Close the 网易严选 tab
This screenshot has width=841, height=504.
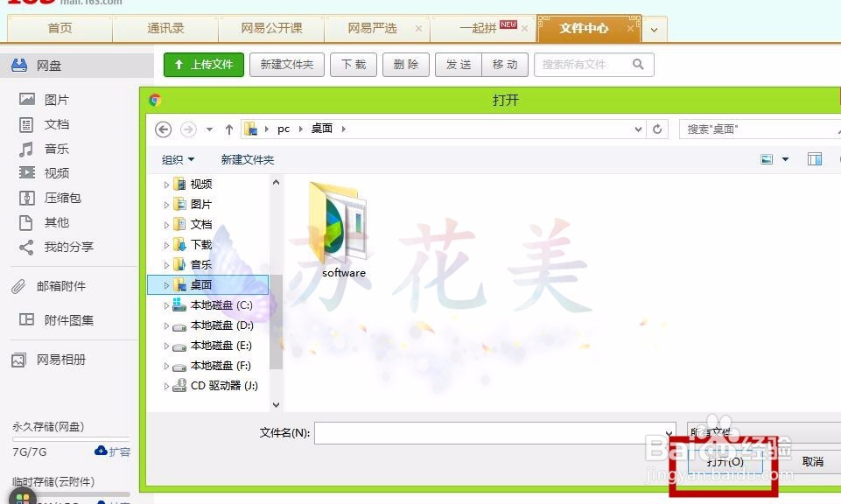[418, 28]
